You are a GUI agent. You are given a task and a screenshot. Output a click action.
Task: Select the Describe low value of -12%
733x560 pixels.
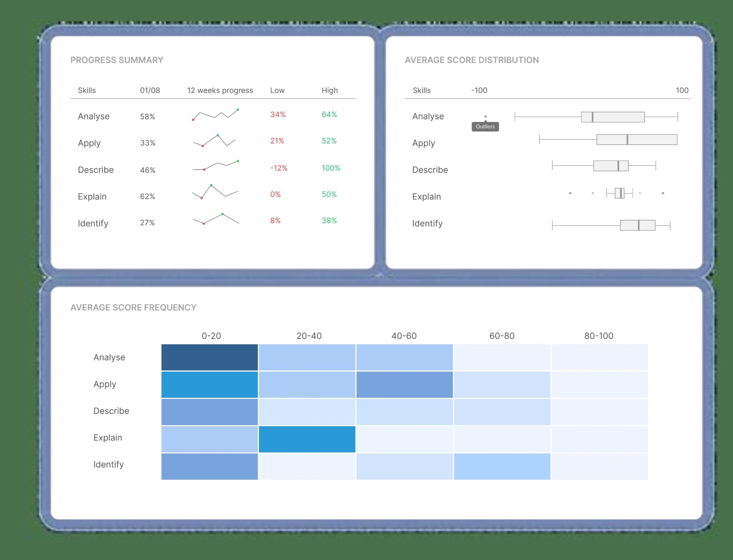coord(279,168)
